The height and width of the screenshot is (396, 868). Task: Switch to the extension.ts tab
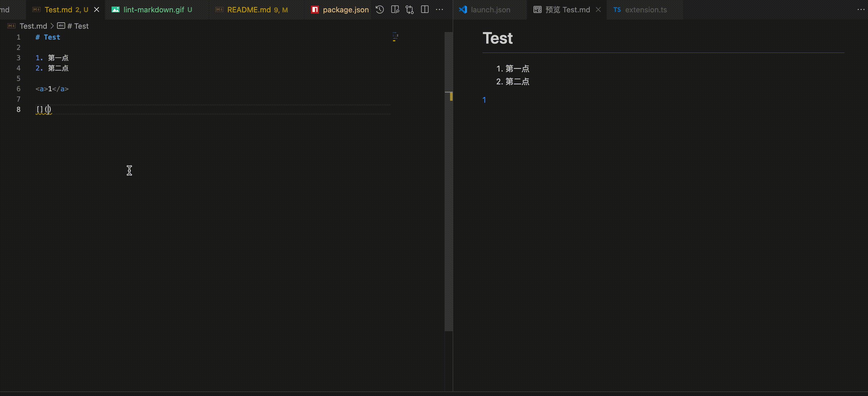pos(645,9)
